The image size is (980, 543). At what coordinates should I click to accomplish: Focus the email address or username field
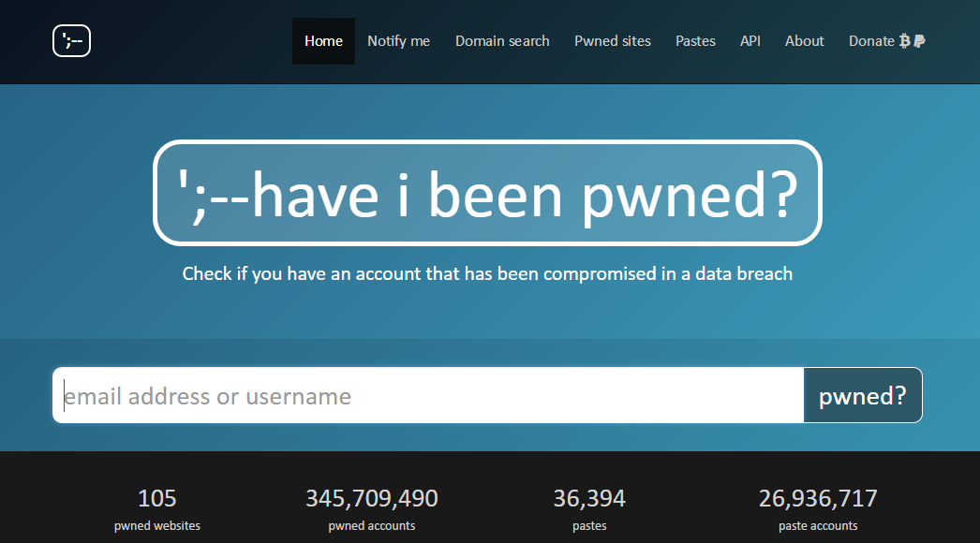(x=428, y=395)
